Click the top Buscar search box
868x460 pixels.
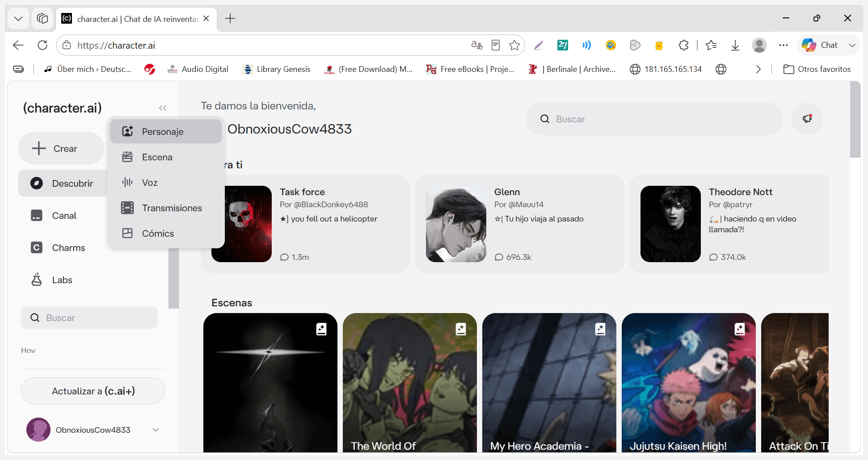[x=654, y=119]
